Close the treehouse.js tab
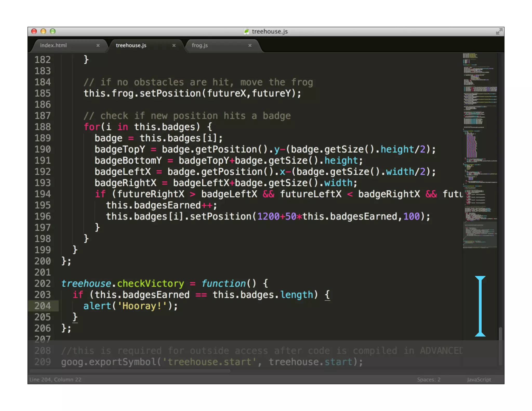This screenshot has height=411, width=532. pyautogui.click(x=174, y=45)
